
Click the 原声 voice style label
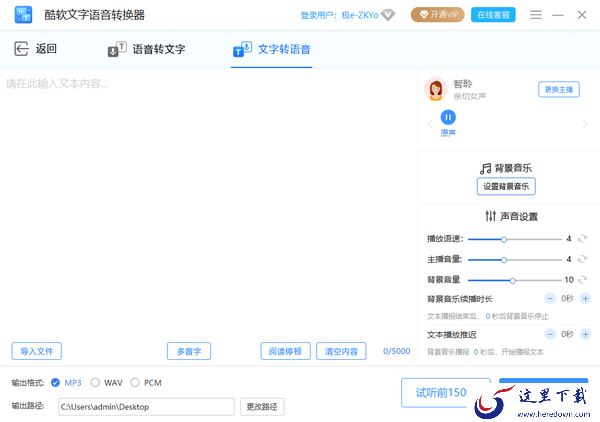coord(448,133)
